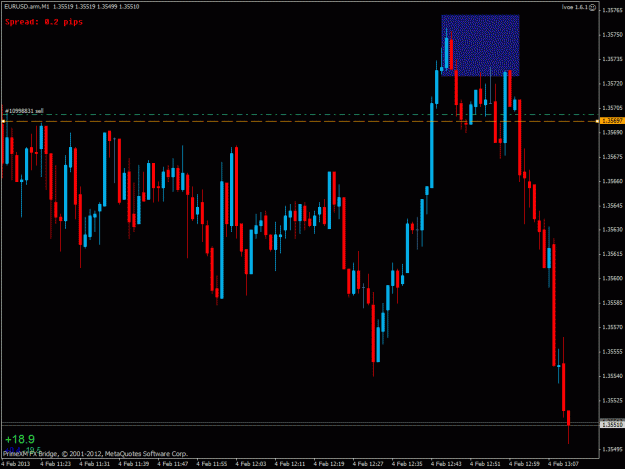The width and height of the screenshot is (625, 469).
Task: Click the orange 1.35697 price tag
Action: [x=612, y=121]
